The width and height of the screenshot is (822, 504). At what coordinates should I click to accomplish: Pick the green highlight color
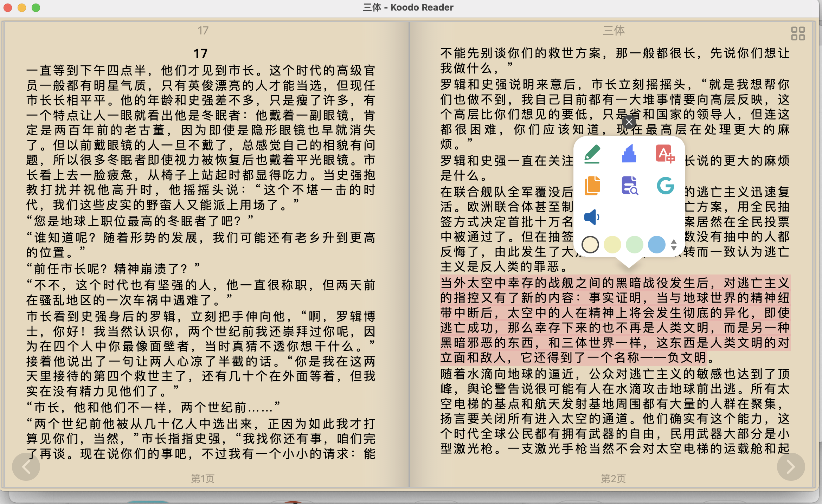click(635, 245)
